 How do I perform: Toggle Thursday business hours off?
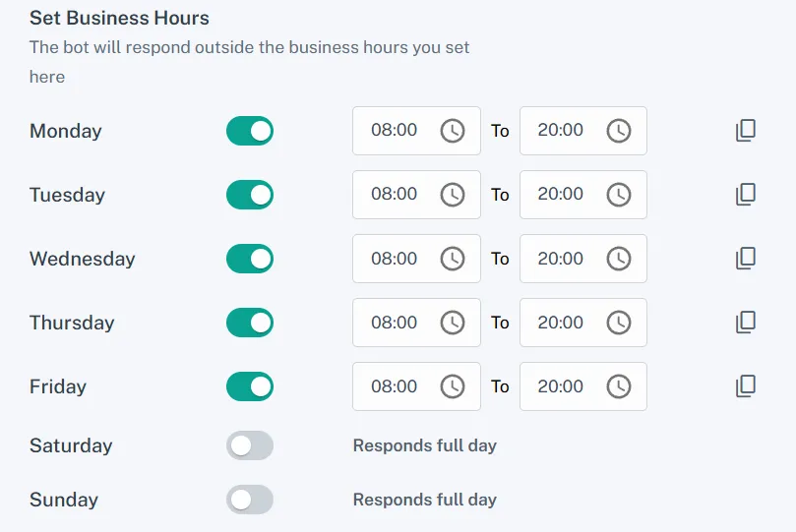click(x=250, y=323)
